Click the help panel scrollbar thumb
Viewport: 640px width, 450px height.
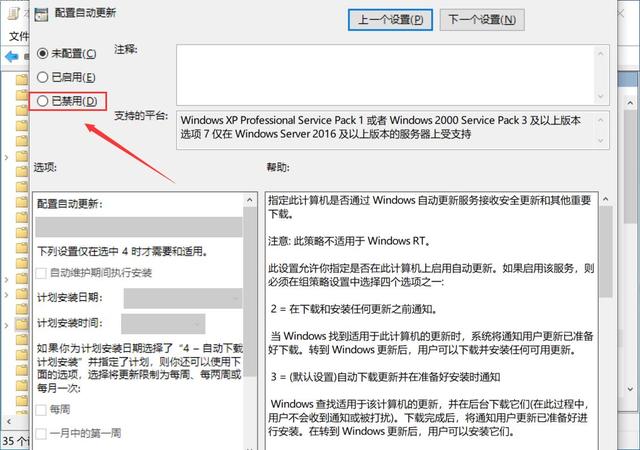tap(606, 252)
